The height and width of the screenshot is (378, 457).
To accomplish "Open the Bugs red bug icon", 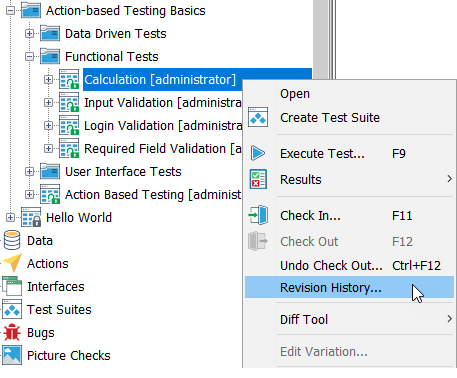I will (12, 332).
